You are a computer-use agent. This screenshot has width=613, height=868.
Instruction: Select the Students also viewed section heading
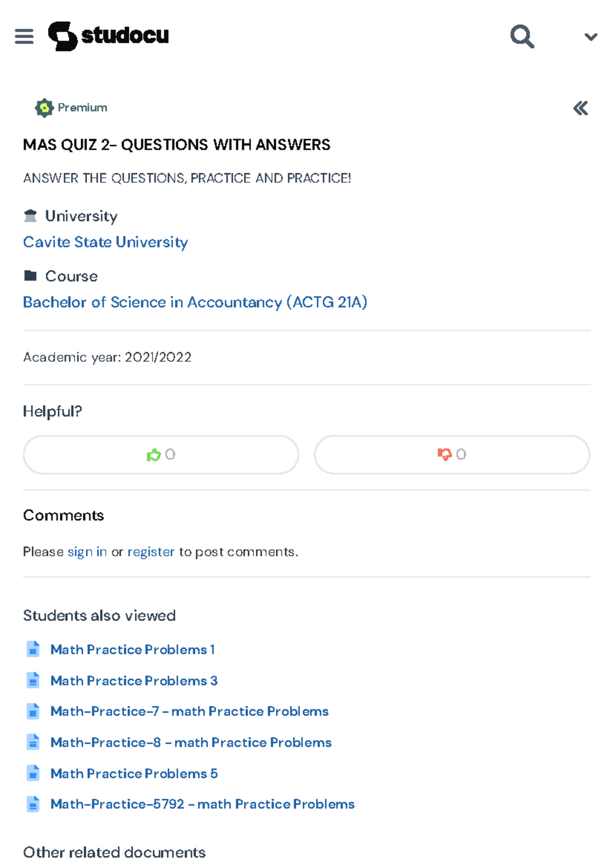point(100,615)
